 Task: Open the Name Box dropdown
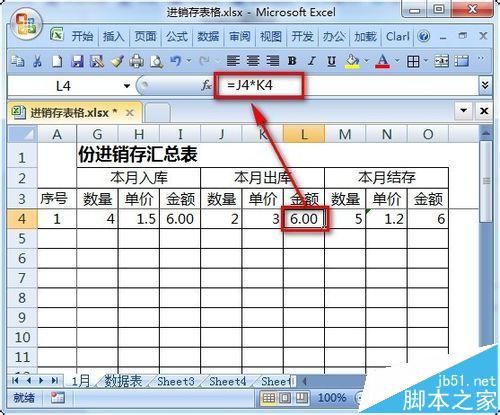(127, 86)
